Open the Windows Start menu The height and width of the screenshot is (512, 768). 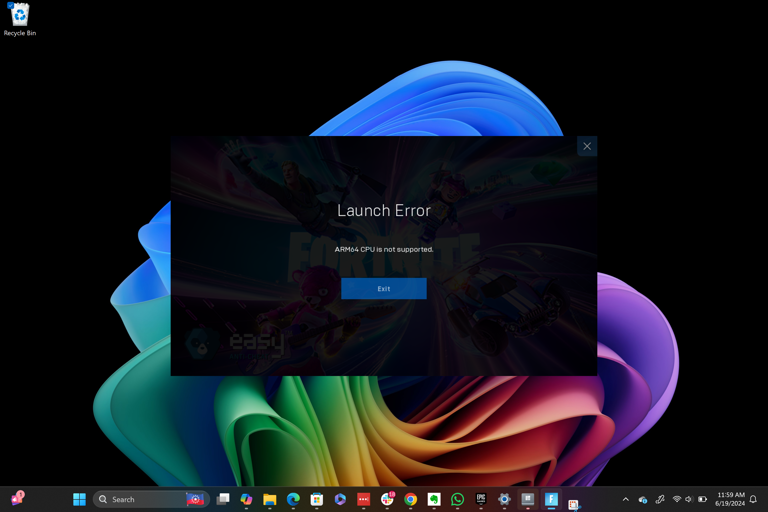79,499
